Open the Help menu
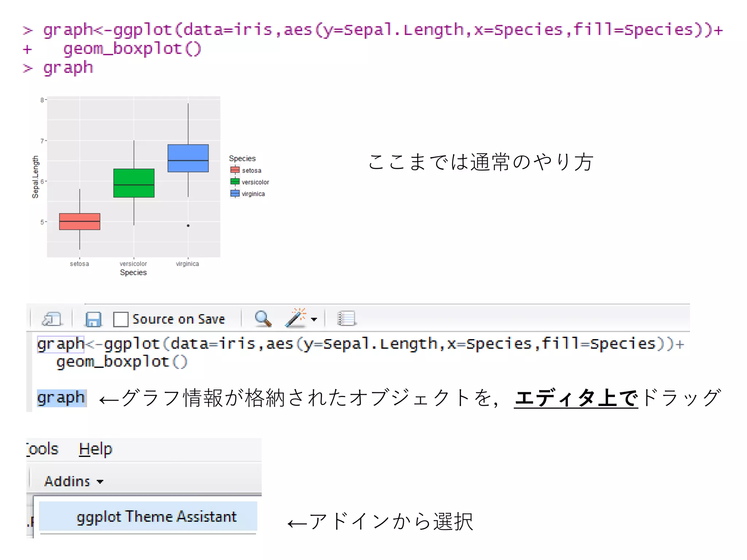This screenshot has width=747, height=560. (x=96, y=449)
